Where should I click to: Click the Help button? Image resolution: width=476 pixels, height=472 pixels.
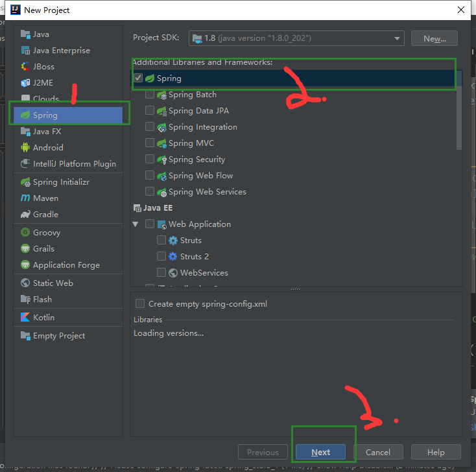[436, 453]
